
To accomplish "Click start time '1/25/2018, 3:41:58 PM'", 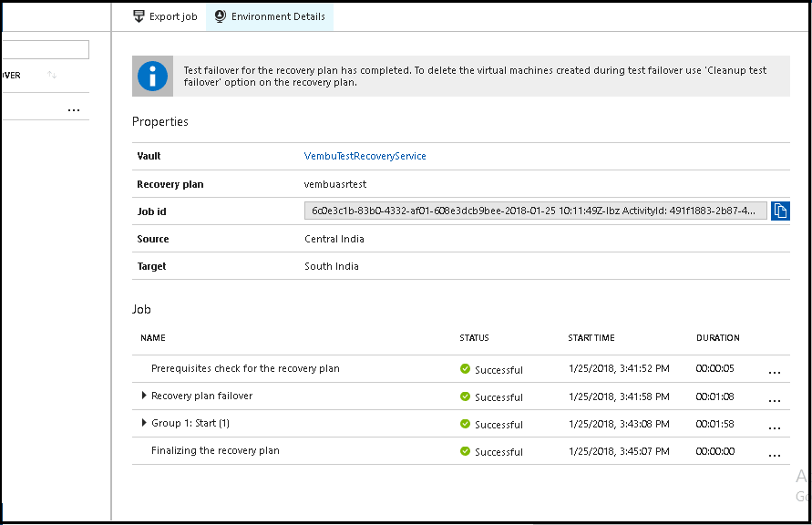I will point(619,396).
